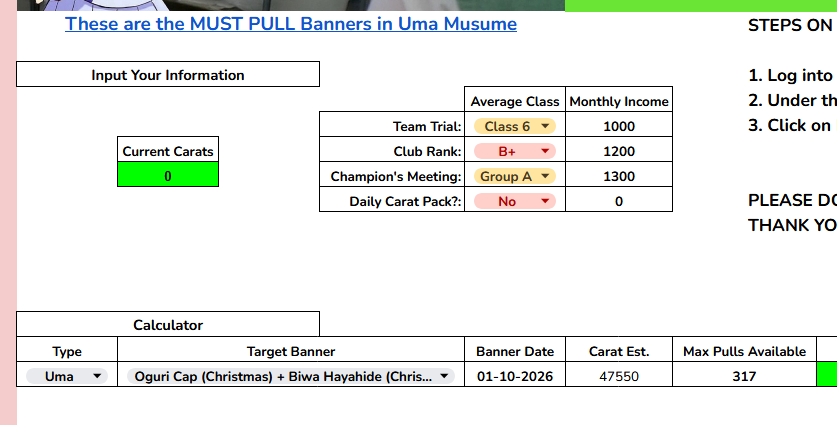Select the Carat Est. column header
This screenshot has width=837, height=425.
click(x=619, y=350)
